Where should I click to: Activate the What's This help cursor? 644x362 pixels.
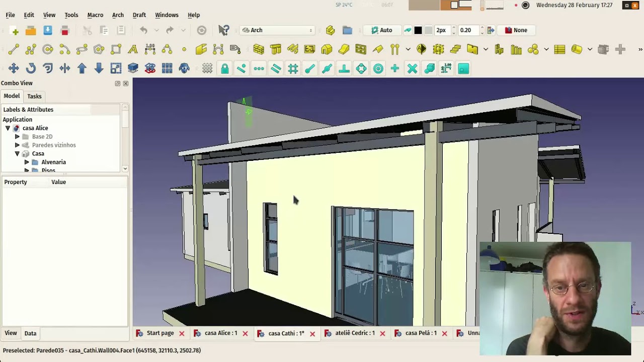(x=224, y=30)
